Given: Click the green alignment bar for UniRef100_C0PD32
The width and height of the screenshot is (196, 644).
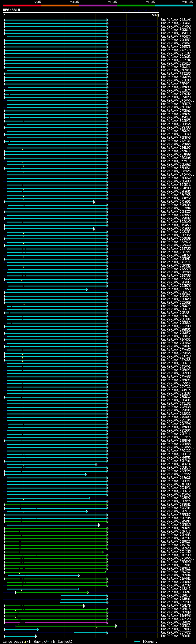Looking at the screenshot, I should click(x=66, y=626).
